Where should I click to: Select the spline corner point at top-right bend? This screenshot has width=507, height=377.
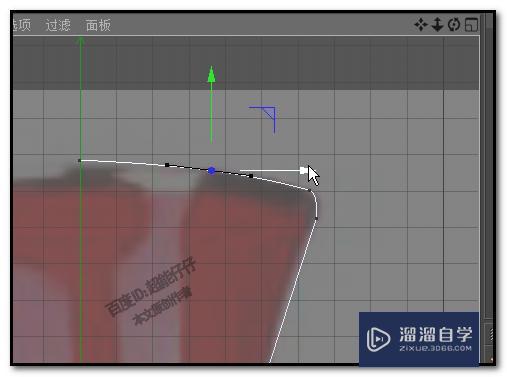coord(310,190)
